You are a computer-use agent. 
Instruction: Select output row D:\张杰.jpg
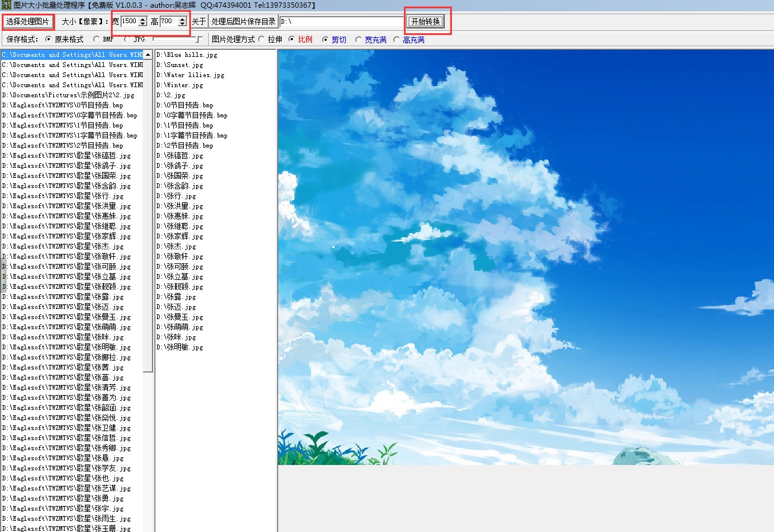click(x=216, y=246)
